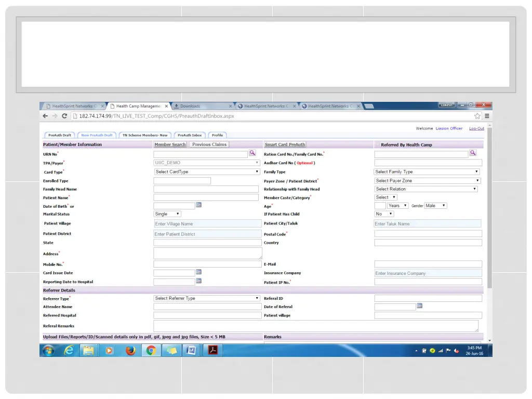
Task: Click the Mobile No. input field
Action: [207, 264]
